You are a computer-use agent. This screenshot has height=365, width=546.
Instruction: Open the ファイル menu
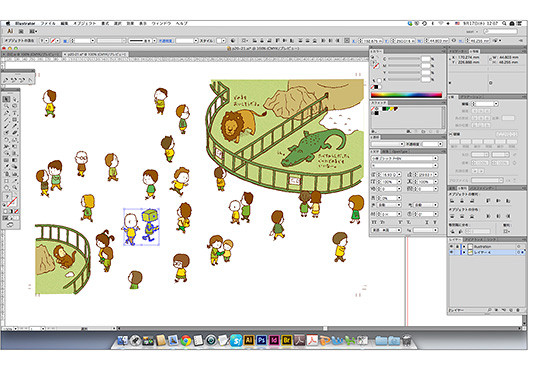click(x=48, y=23)
